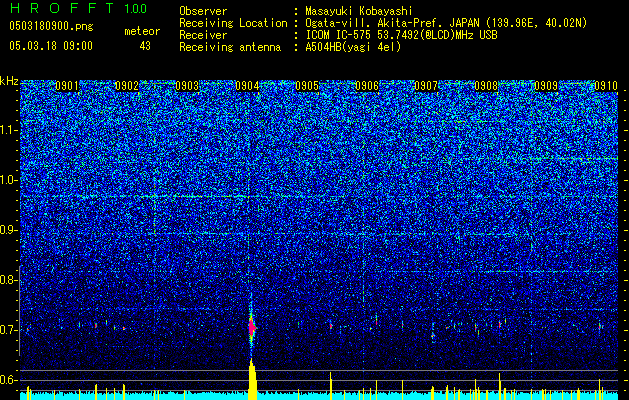Click the 0906 time marker
Image resolution: width=629 pixels, height=400 pixels.
point(367,86)
